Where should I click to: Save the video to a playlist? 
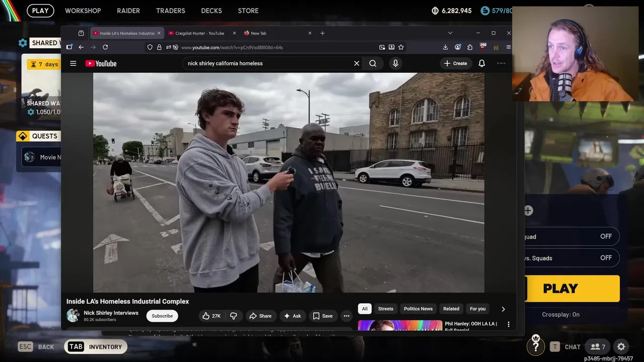click(x=323, y=316)
